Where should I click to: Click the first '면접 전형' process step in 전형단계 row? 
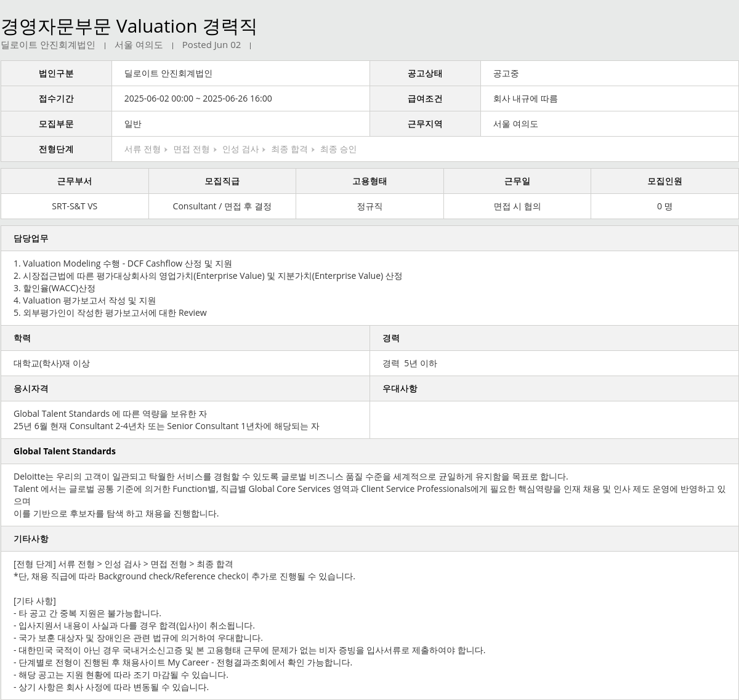[191, 149]
